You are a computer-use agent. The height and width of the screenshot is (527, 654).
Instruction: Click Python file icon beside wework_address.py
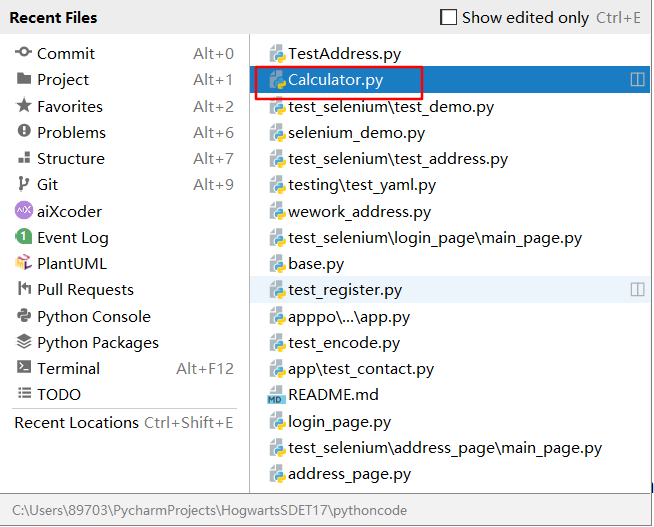(277, 211)
